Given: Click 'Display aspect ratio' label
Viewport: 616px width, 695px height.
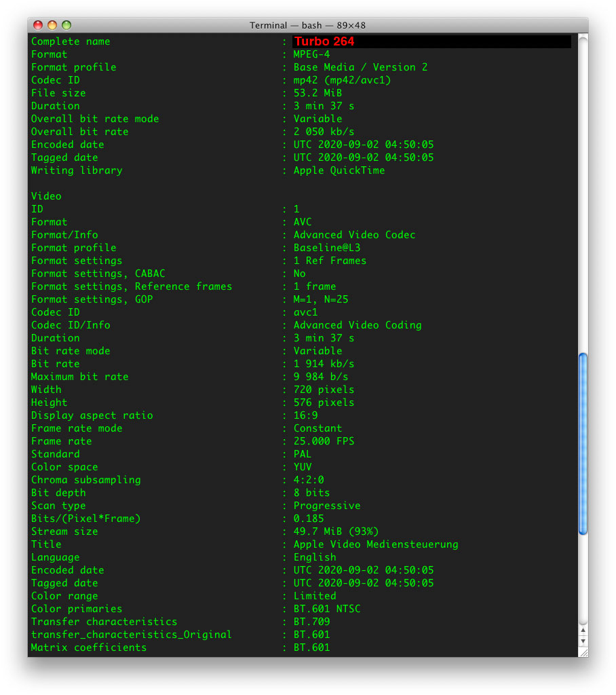Looking at the screenshot, I should (x=92, y=415).
